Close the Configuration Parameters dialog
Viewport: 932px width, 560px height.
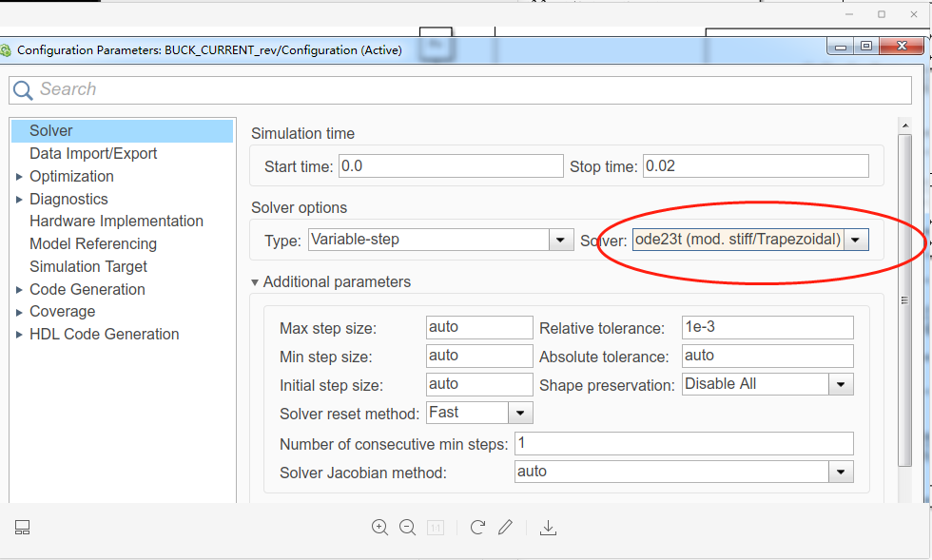[902, 47]
